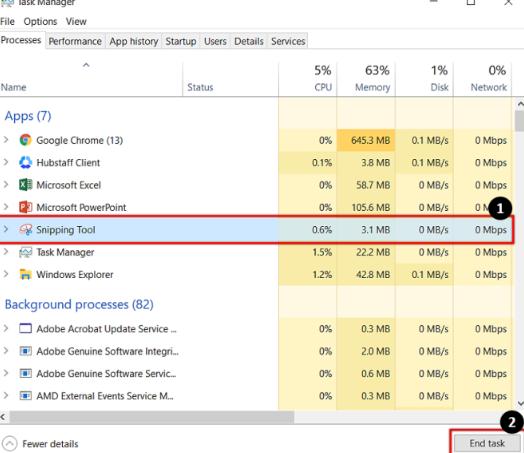
Task: Expand the Snipping Tool row
Action: [x=6, y=229]
